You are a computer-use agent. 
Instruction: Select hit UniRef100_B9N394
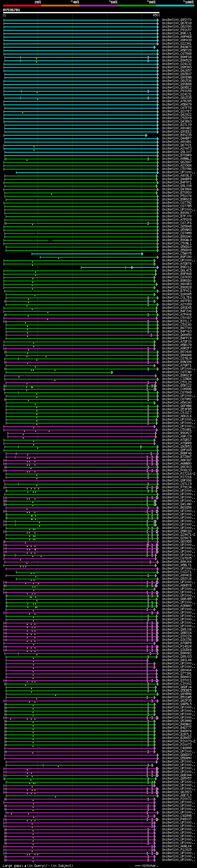(x=176, y=362)
